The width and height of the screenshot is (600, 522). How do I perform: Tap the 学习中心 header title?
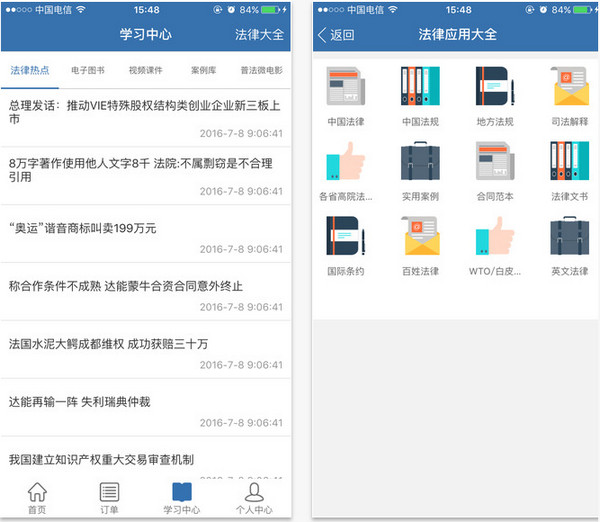click(146, 34)
